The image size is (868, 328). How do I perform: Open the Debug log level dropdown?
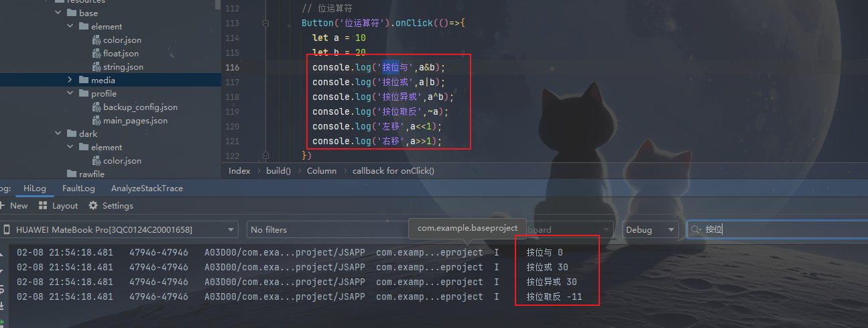[649, 229]
